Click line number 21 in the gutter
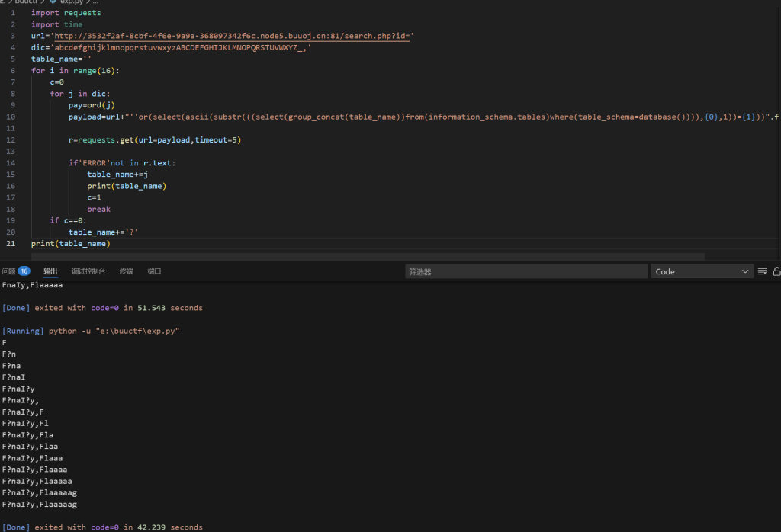 pos(11,243)
